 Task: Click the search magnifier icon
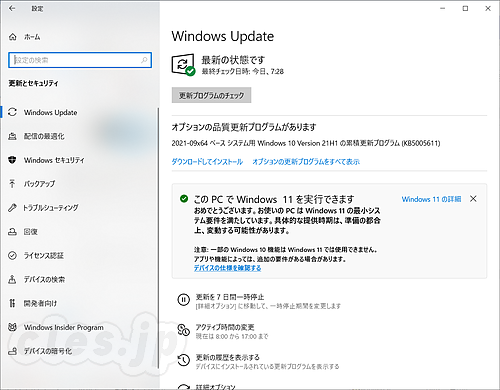(x=144, y=60)
